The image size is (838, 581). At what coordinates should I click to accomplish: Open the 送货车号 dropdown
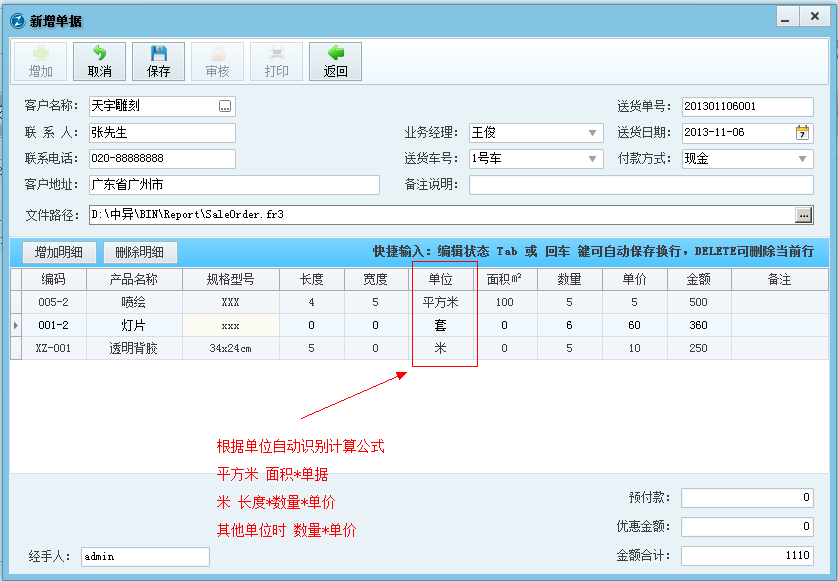pos(594,157)
